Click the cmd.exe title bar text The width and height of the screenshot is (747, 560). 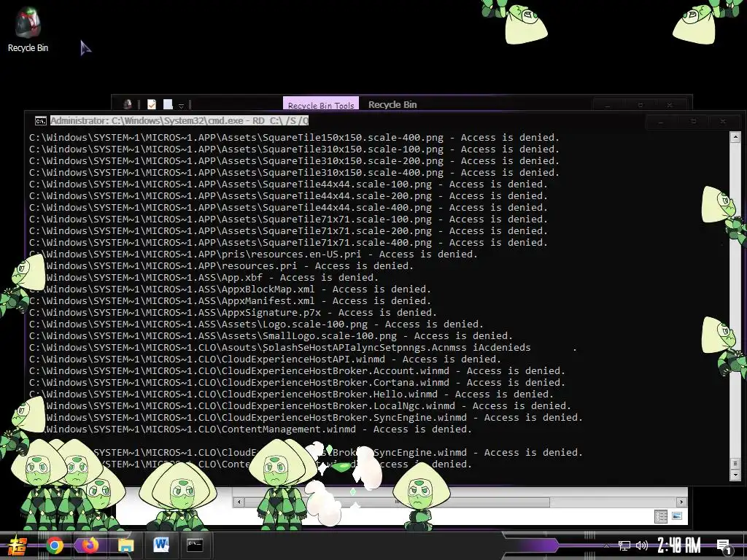[179, 121]
